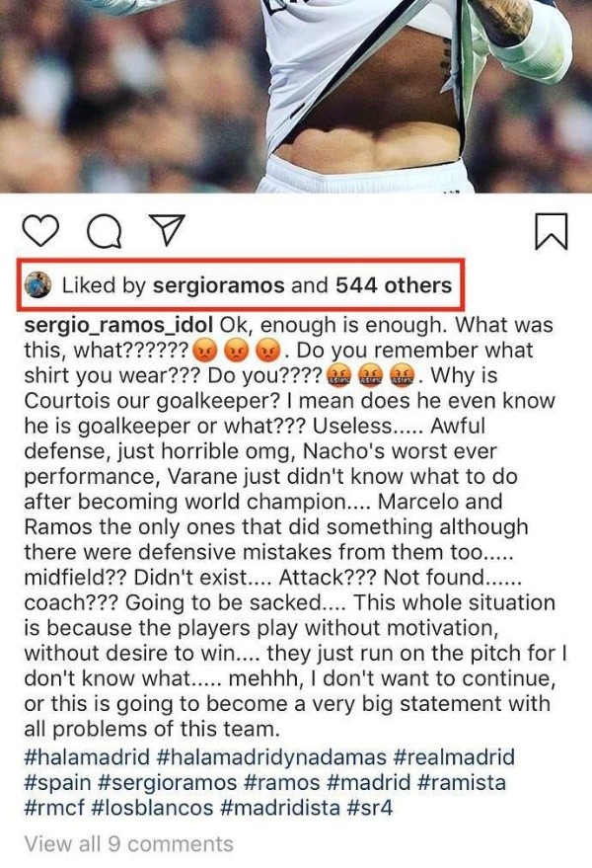Open comments via speech bubble icon
The width and height of the screenshot is (592, 868).
[x=102, y=231]
